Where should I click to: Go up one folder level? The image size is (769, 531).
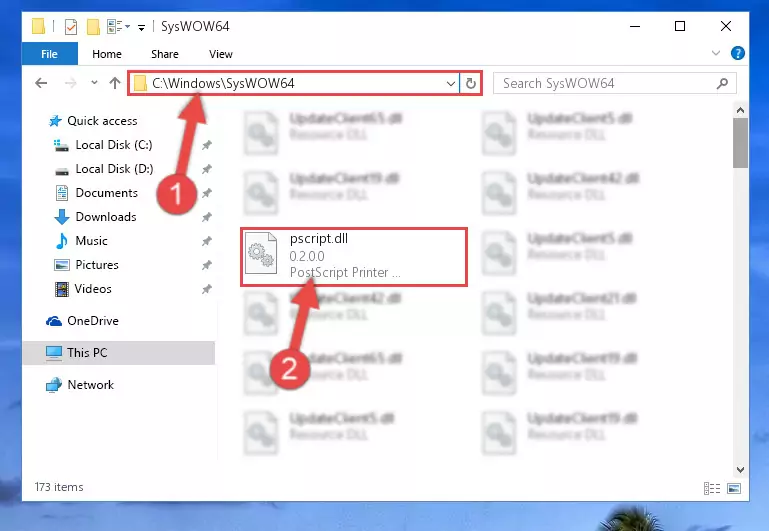pos(115,83)
